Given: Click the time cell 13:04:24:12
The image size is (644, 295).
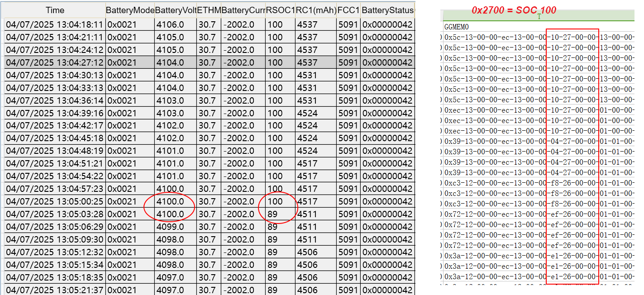Looking at the screenshot, I should point(55,50).
